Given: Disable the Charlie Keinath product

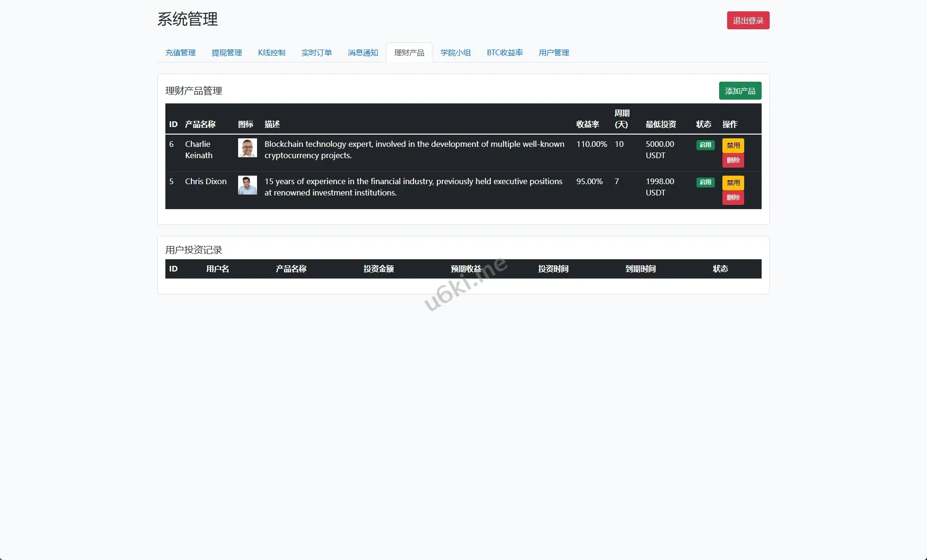Looking at the screenshot, I should 733,145.
